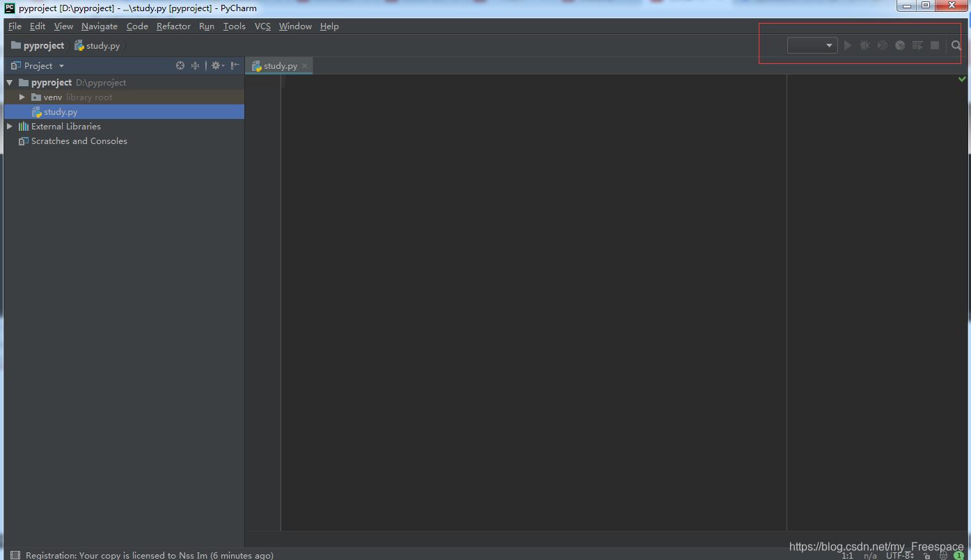
Task: Click pyproject in the navigation breadcrumb
Action: pos(38,45)
